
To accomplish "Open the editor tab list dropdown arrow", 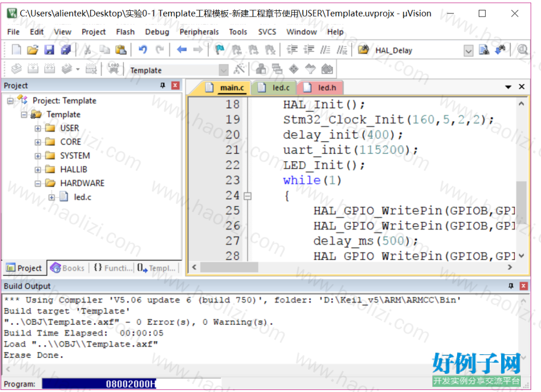I will [508, 87].
